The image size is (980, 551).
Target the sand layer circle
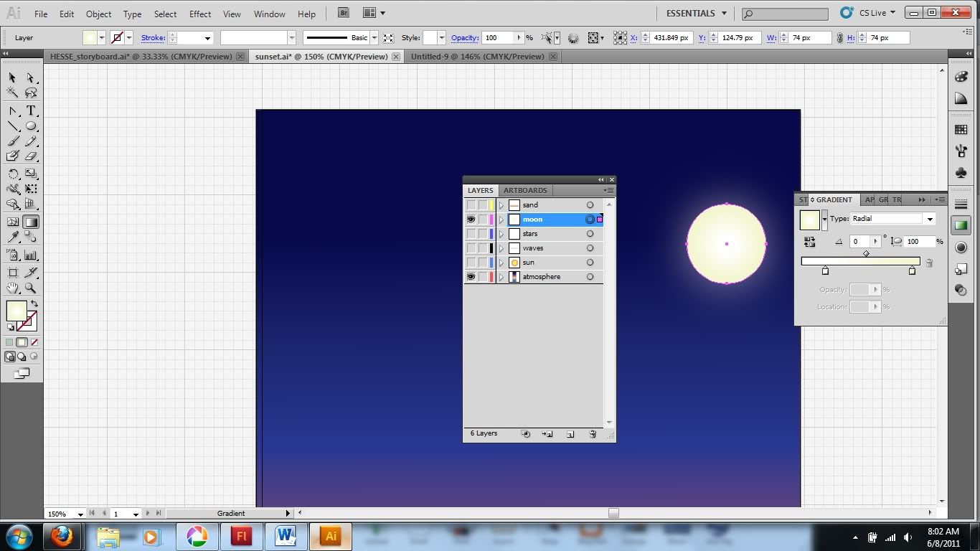pos(590,205)
